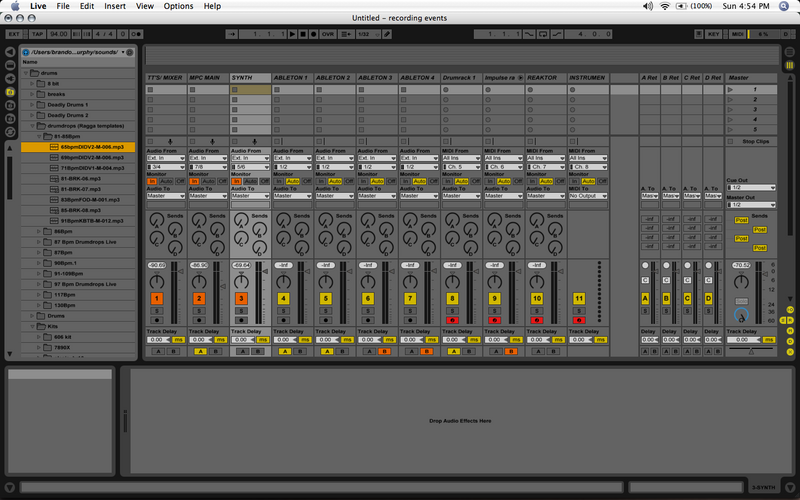Toggle return track A activator
800x500 pixels.
(645, 298)
